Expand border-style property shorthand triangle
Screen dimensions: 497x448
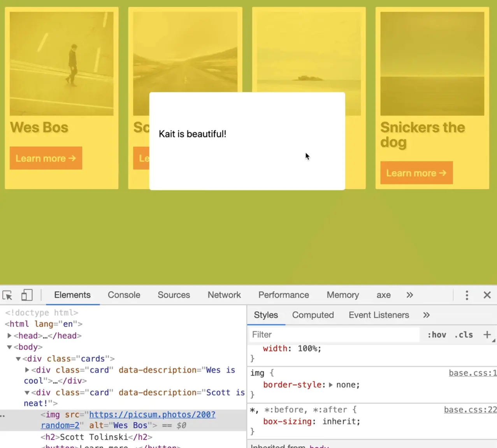point(331,385)
